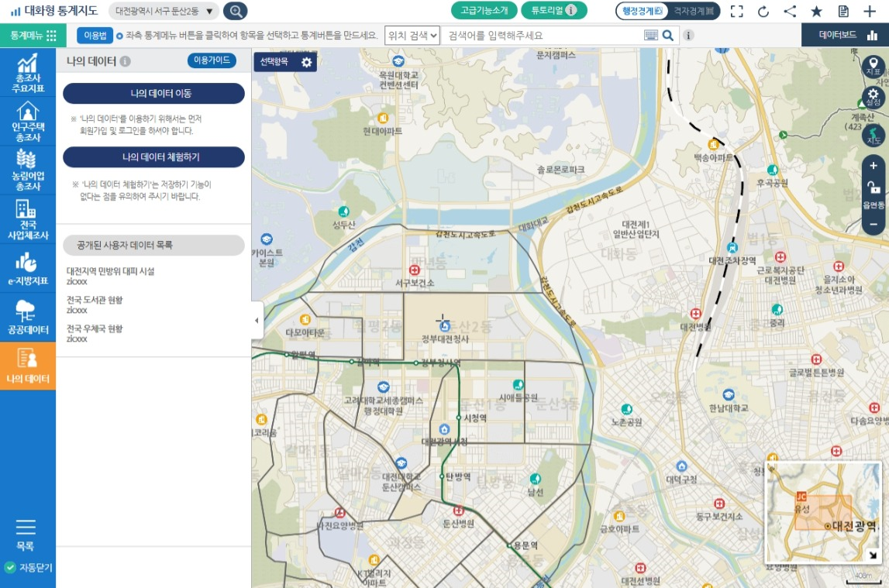Zoom out the map with minus button
889x588 pixels.
point(873,225)
